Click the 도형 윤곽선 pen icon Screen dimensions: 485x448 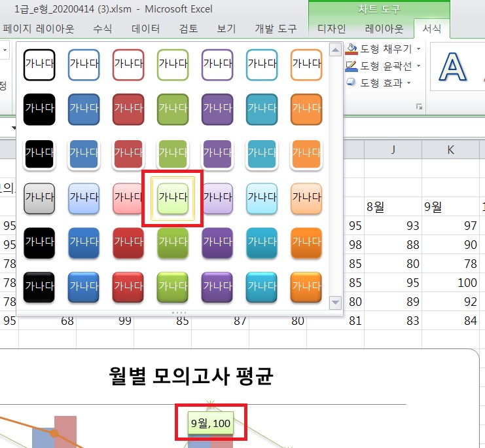[351, 65]
